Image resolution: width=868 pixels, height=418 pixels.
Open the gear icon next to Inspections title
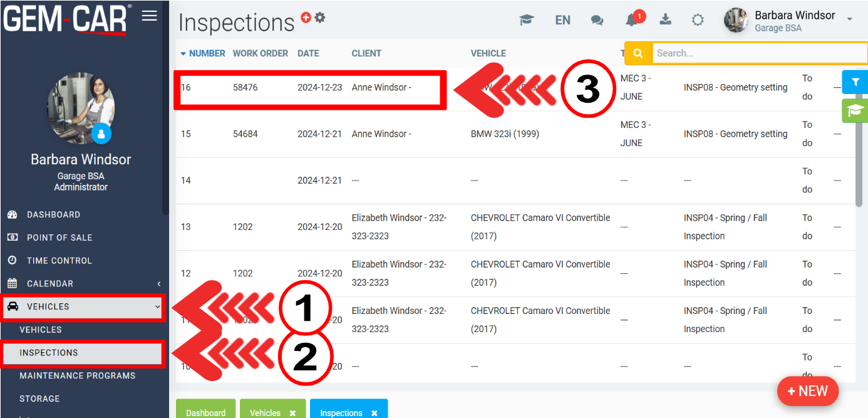[320, 18]
